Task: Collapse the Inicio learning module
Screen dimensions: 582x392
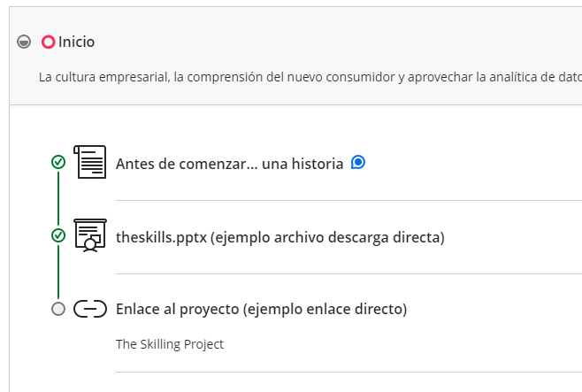Action: (x=24, y=42)
